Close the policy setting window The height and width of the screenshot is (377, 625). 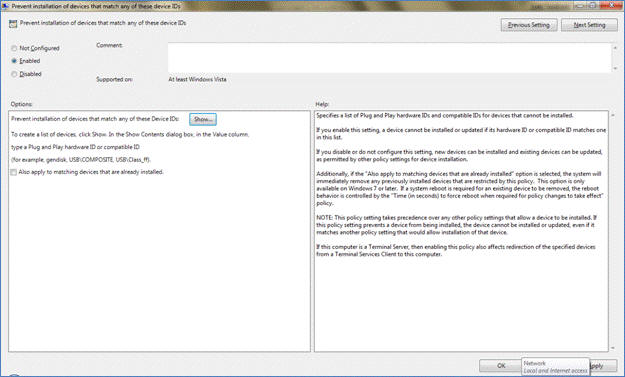click(610, 5)
